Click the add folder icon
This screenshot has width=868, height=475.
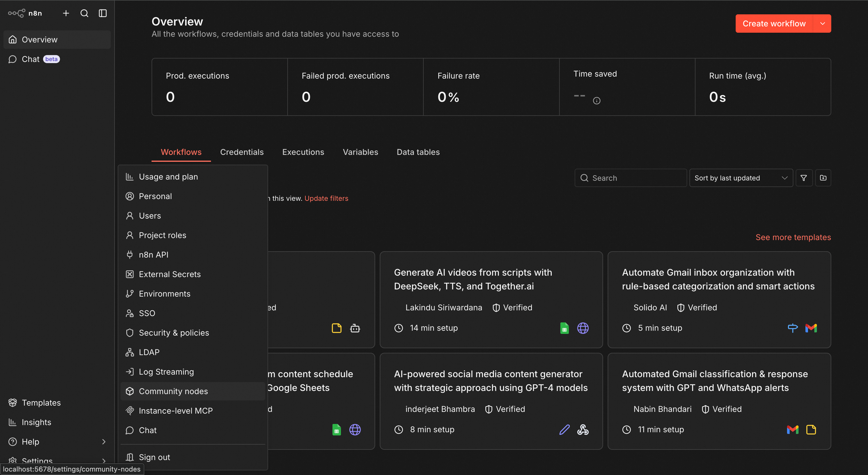823,178
